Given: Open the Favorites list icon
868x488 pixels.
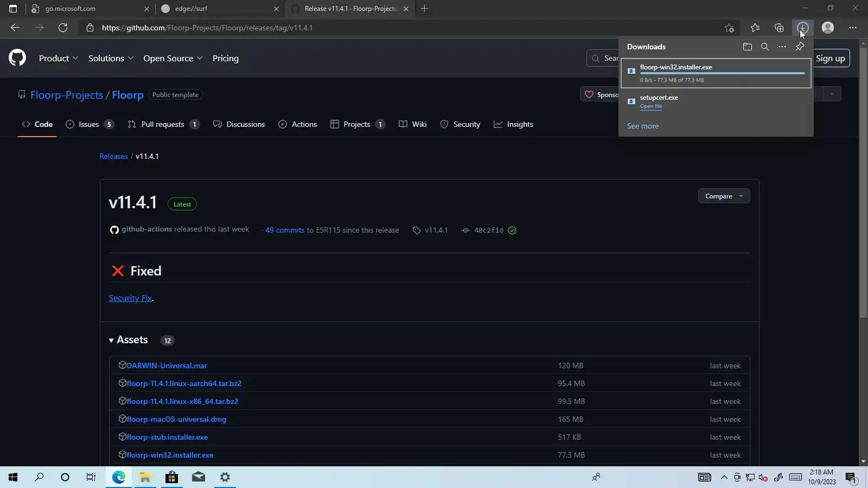Looking at the screenshot, I should (x=755, y=28).
